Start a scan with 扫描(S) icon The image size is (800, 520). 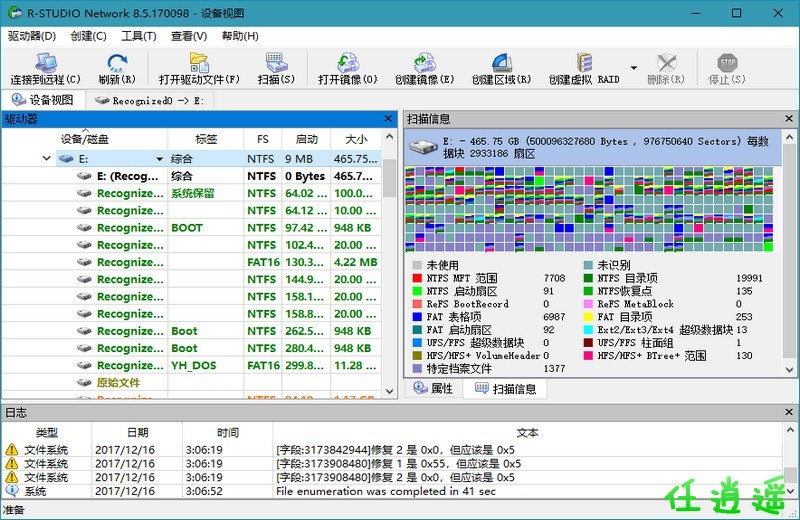pos(277,63)
